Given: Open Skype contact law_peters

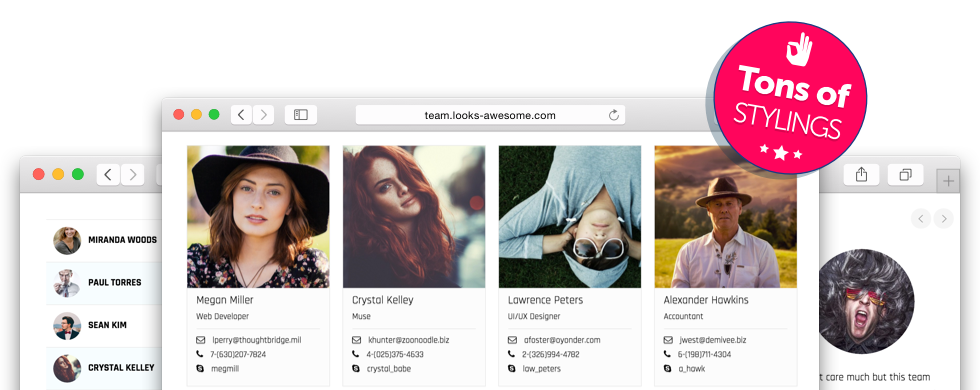Looking at the screenshot, I should 542,369.
